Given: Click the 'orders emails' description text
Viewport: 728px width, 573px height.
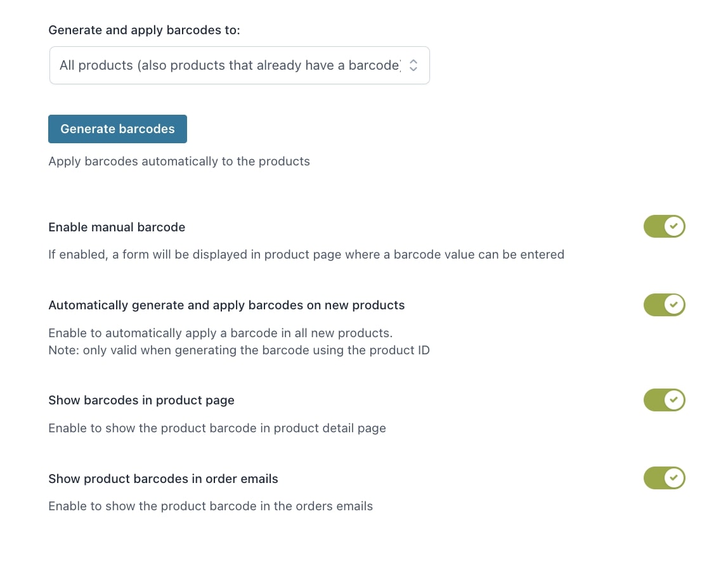Looking at the screenshot, I should (211, 506).
